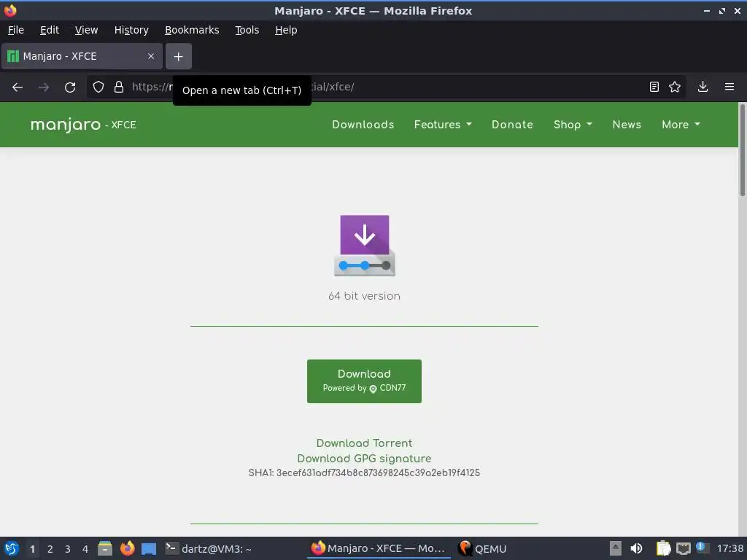Screen dimensions: 747x560
Task: Open the Bookmarks menu
Action: 192,30
